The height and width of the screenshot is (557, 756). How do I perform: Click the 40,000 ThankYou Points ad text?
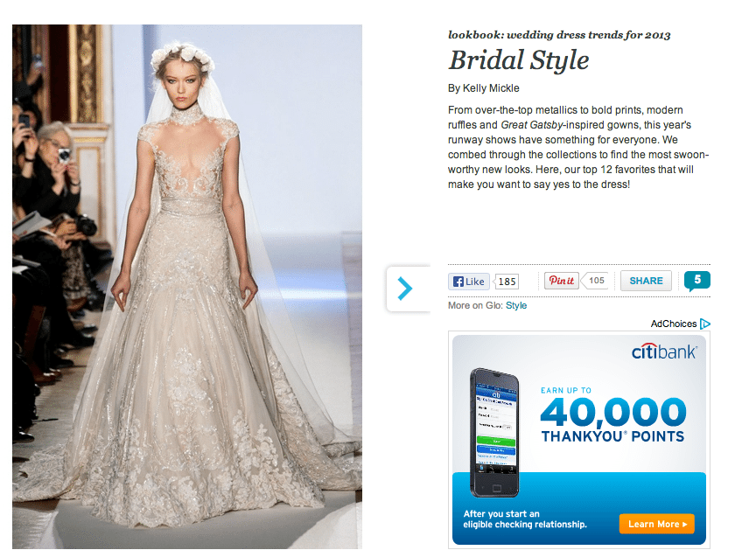[x=612, y=418]
